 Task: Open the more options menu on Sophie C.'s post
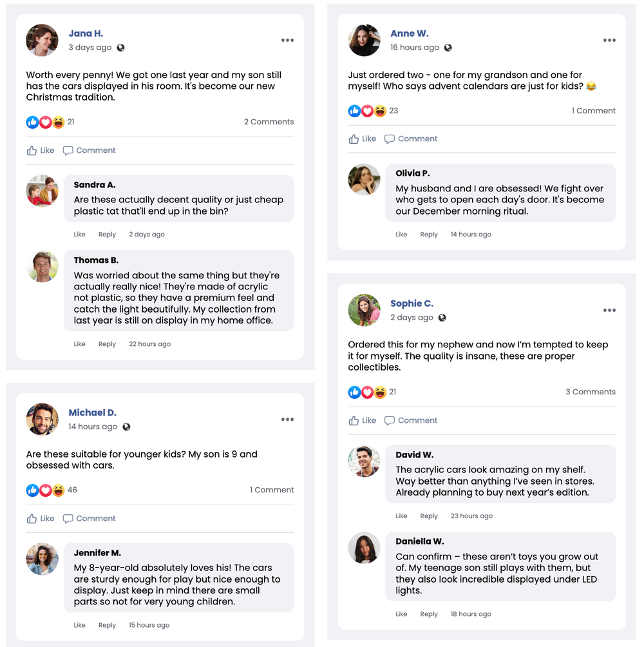(609, 311)
